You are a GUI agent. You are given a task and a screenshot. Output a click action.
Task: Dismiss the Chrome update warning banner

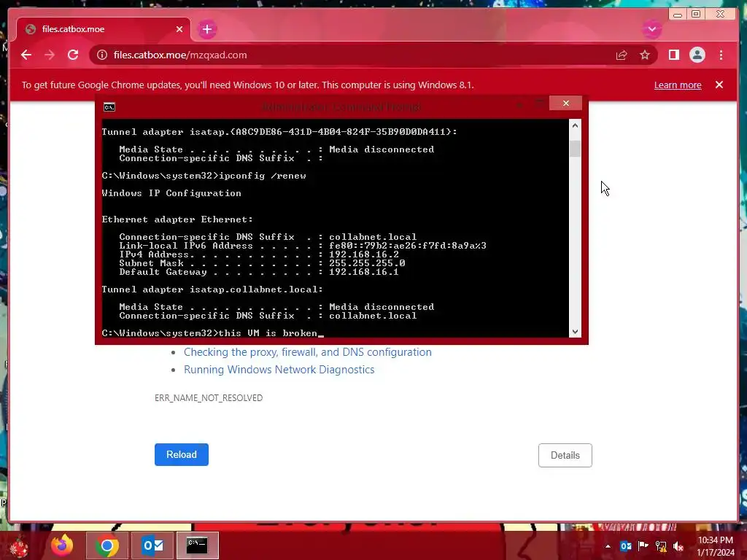[x=719, y=85]
